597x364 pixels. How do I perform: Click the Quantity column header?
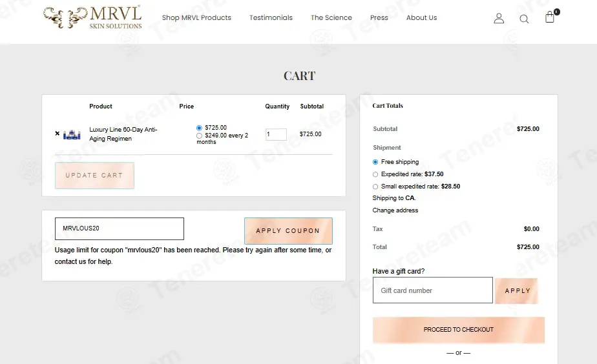click(277, 106)
